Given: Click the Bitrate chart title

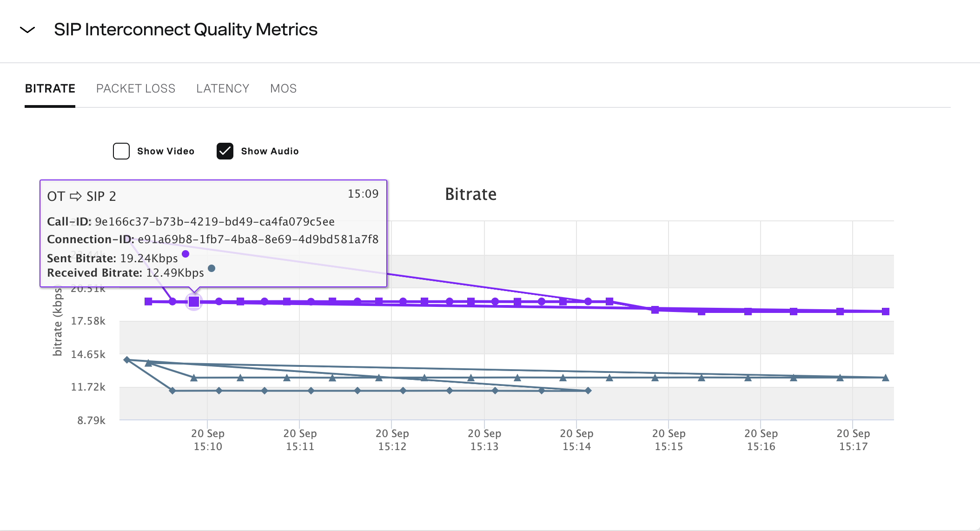Looking at the screenshot, I should tap(471, 194).
